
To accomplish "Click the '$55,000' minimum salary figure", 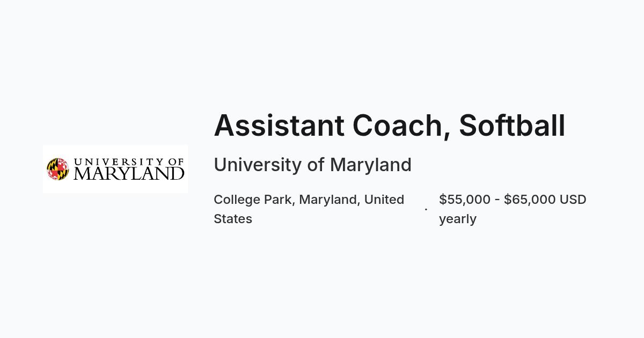I will (465, 200).
